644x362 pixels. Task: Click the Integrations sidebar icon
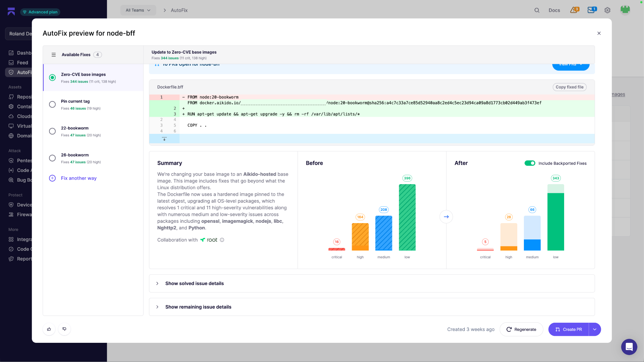11,239
